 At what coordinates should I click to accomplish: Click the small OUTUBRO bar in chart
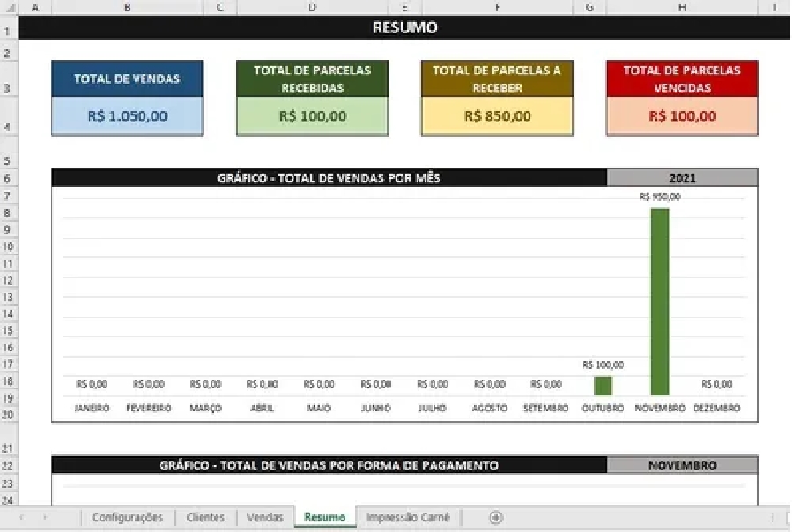(x=603, y=386)
